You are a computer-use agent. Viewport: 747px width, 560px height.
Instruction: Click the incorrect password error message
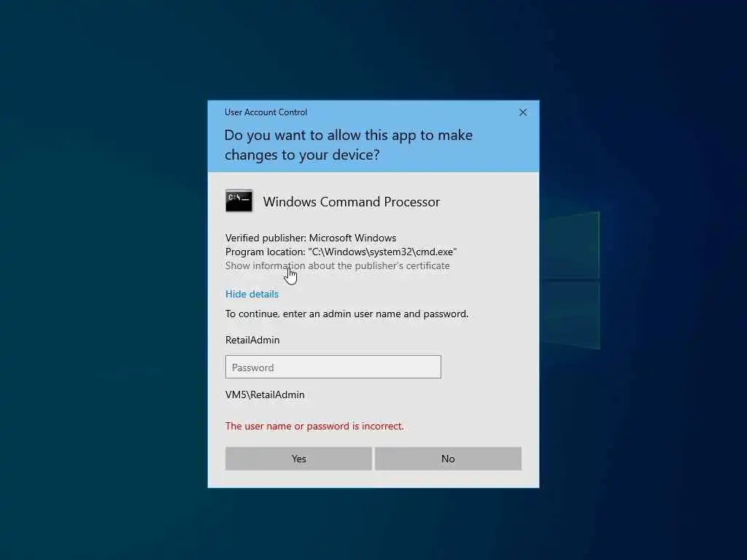(314, 426)
